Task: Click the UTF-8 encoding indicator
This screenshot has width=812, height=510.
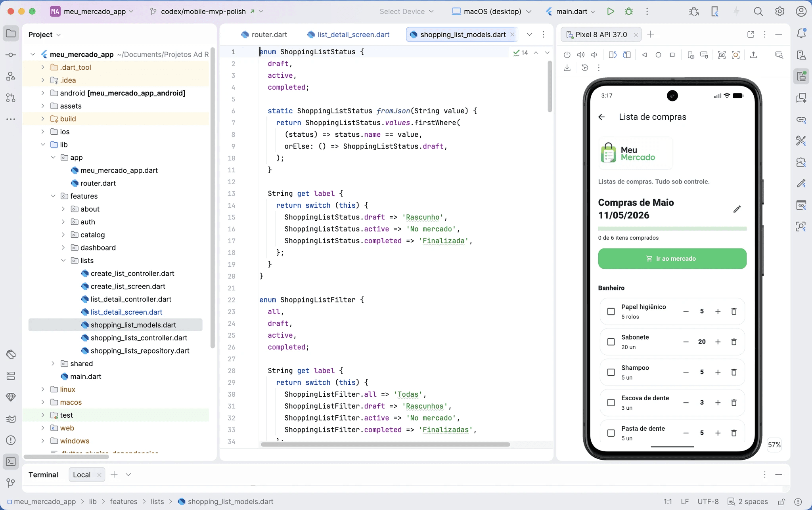Action: click(708, 502)
